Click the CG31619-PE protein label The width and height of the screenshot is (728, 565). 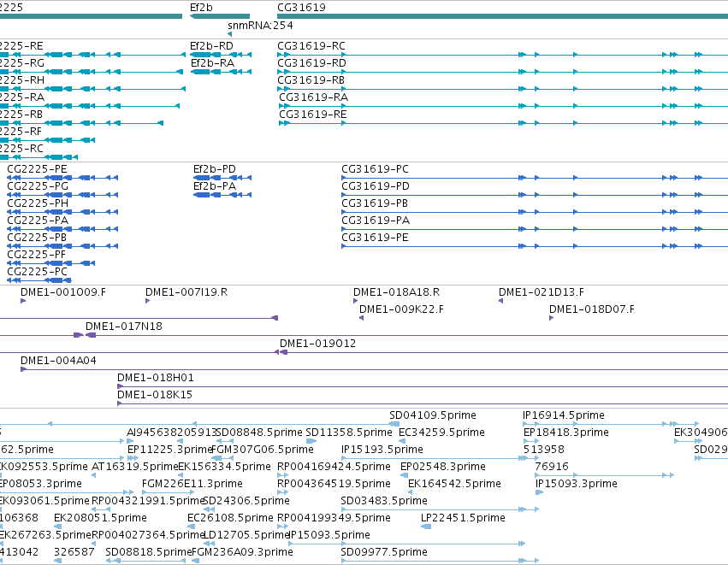point(376,238)
